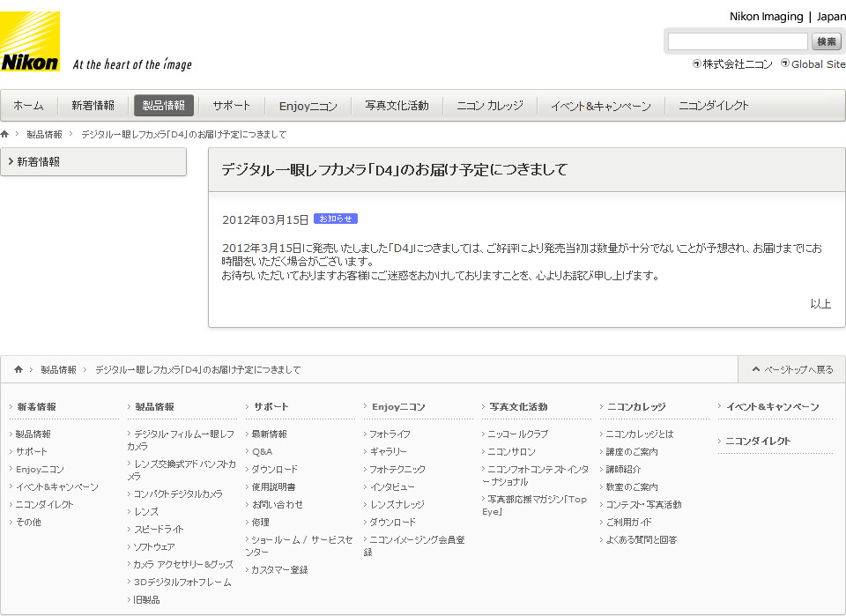Open the 写真文化活動 footer column heading
This screenshot has height=616, width=846.
(518, 407)
